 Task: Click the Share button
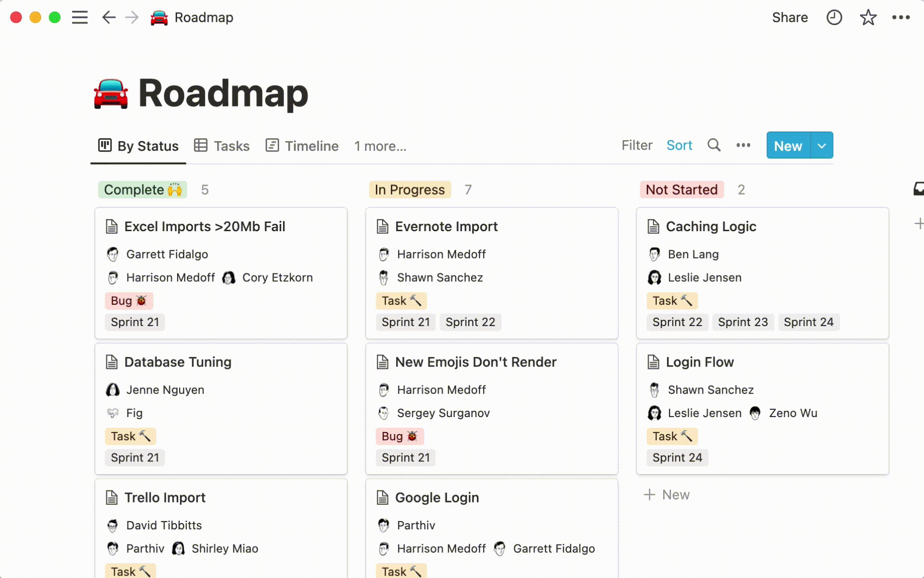[x=790, y=18]
